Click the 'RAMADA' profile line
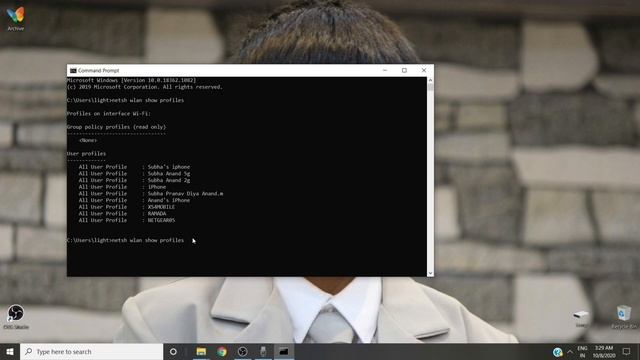640x360 pixels. (122, 213)
